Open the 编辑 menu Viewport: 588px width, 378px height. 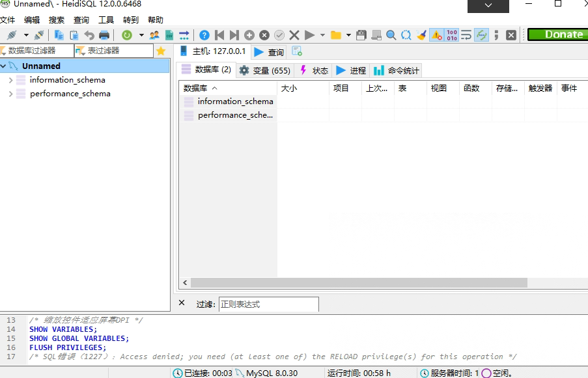coord(32,20)
